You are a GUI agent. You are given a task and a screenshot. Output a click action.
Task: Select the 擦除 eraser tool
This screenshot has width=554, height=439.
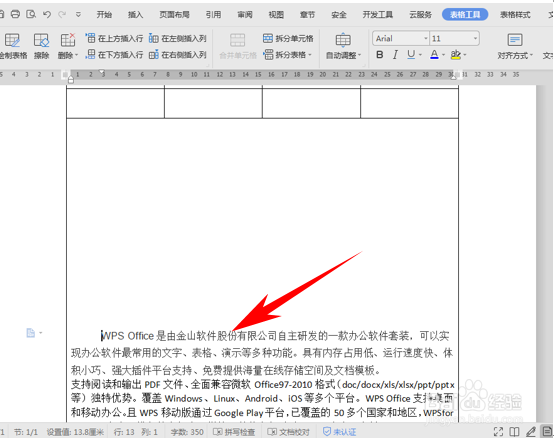[41, 46]
